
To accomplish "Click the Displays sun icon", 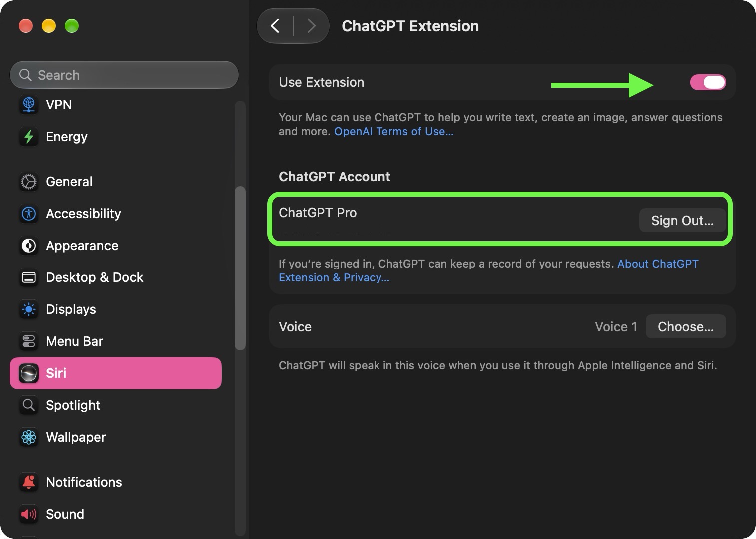I will [29, 309].
